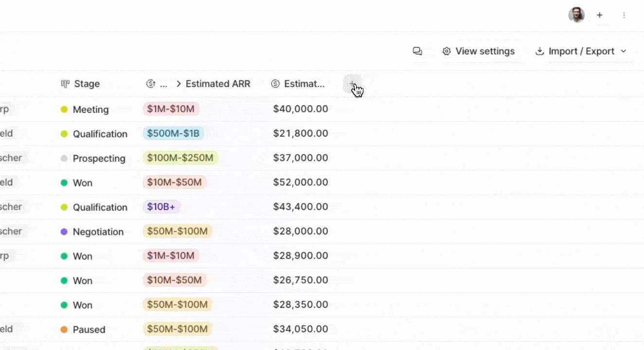This screenshot has width=644, height=350.
Task: Click the purple Negotiation status dot
Action: point(64,232)
